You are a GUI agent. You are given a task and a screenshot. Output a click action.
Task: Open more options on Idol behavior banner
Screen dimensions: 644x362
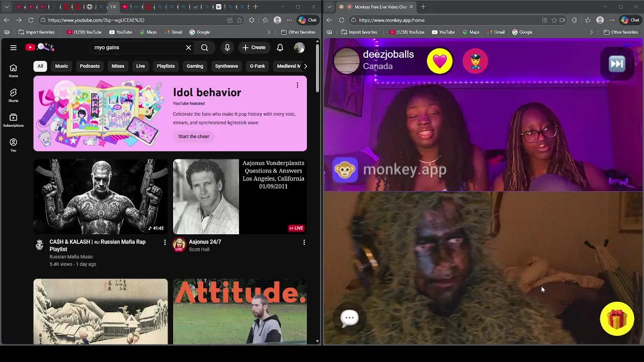pyautogui.click(x=297, y=85)
